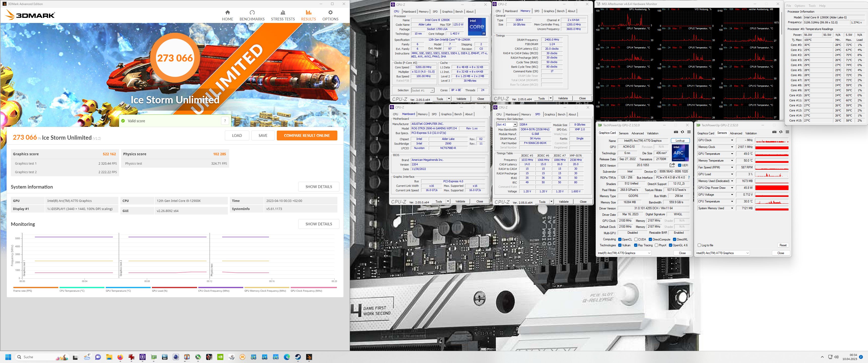Viewport: 868px width, 363px height.
Task: Open GPU selector in GPU-Z Sensors window
Action: click(723, 253)
